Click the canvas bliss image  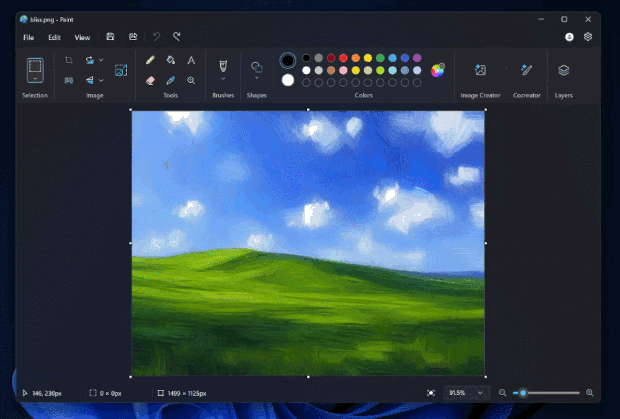[x=308, y=243]
